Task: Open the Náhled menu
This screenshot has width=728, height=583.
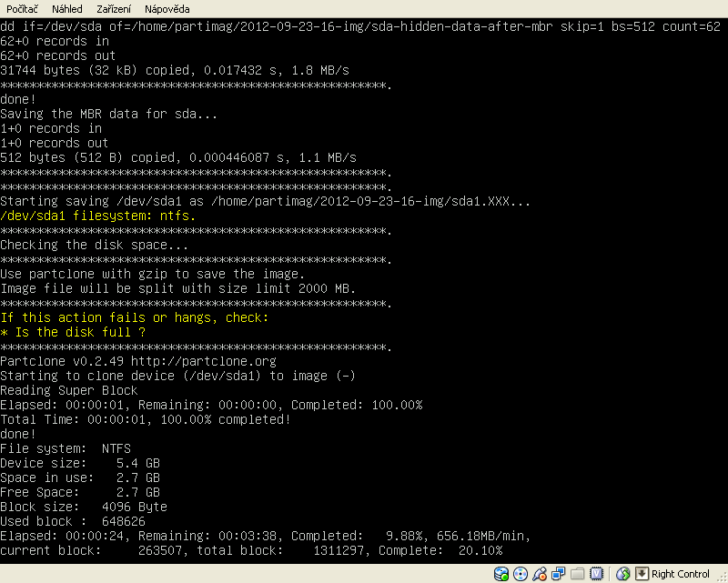Action: (x=67, y=9)
